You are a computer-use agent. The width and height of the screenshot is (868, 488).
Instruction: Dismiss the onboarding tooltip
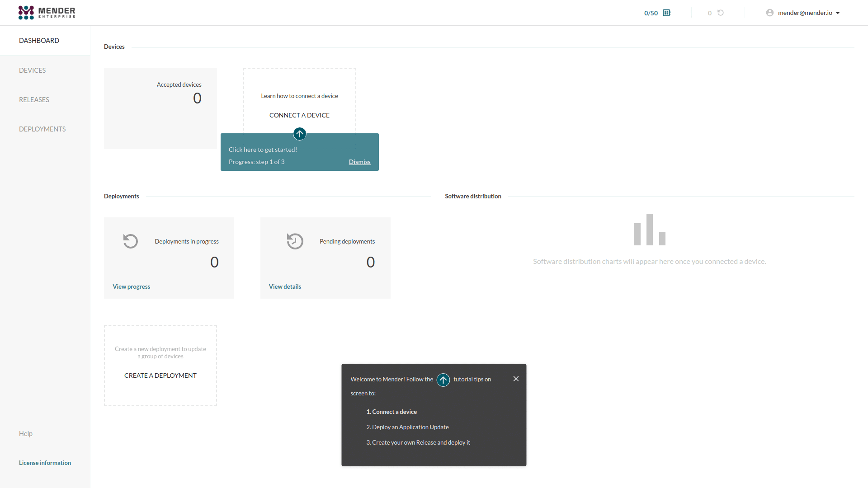click(x=360, y=162)
